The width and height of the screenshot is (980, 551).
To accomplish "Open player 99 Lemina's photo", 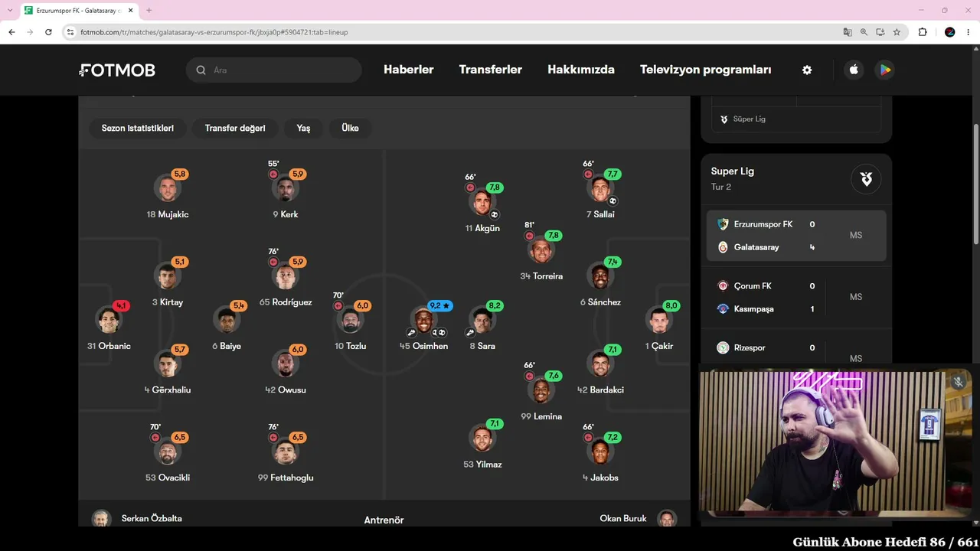I will (x=542, y=390).
